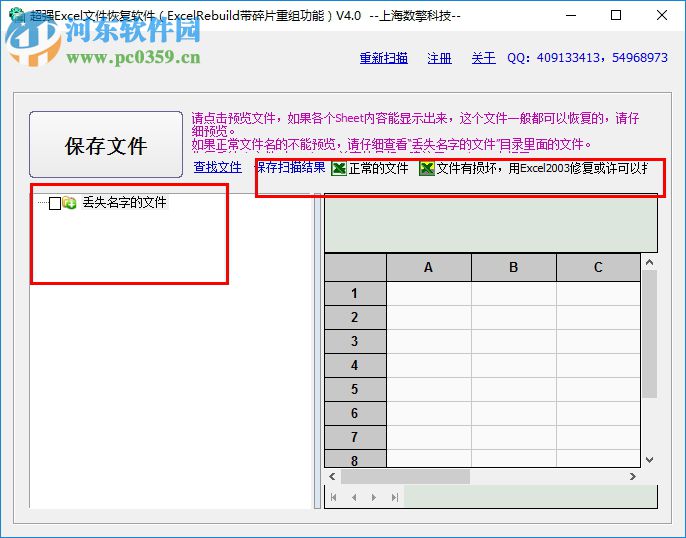Select row header 1
The width and height of the screenshot is (686, 538).
pyautogui.click(x=355, y=293)
